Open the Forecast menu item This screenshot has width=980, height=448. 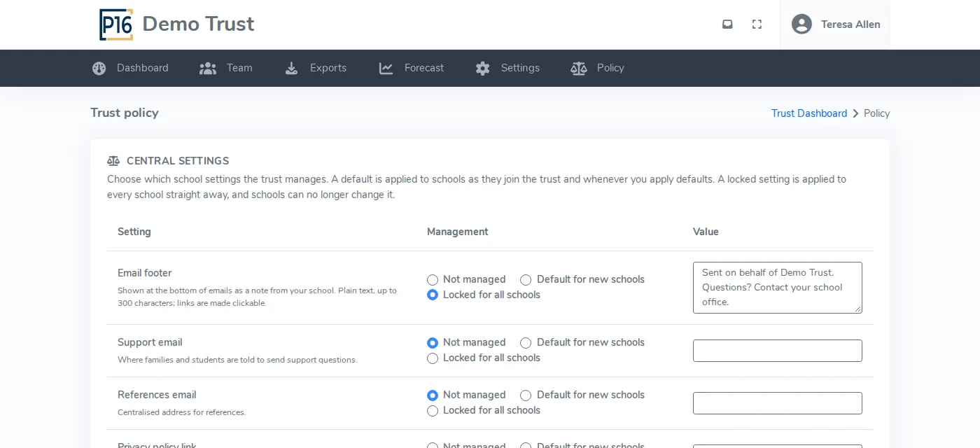pos(412,68)
